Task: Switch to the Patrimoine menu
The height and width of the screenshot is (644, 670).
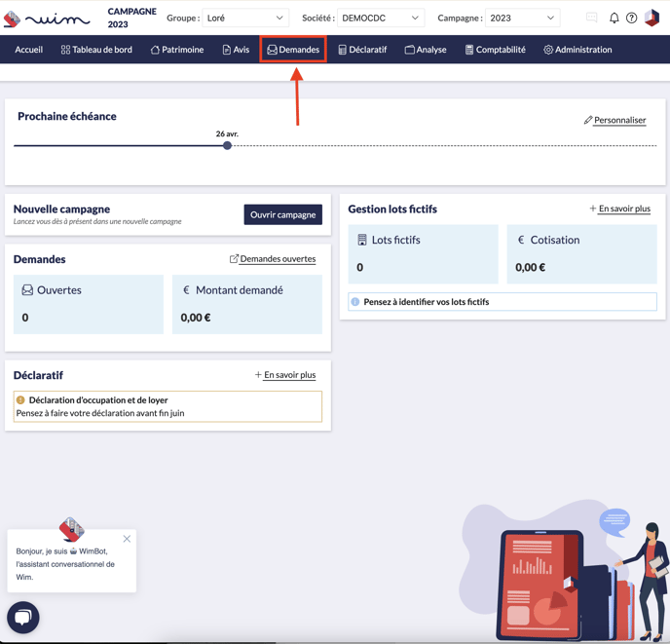Action: (x=177, y=50)
